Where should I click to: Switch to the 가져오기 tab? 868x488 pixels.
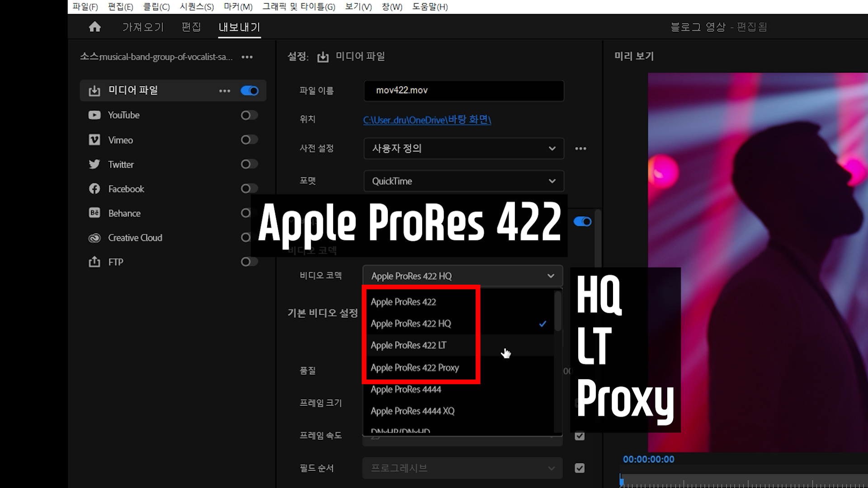point(143,27)
